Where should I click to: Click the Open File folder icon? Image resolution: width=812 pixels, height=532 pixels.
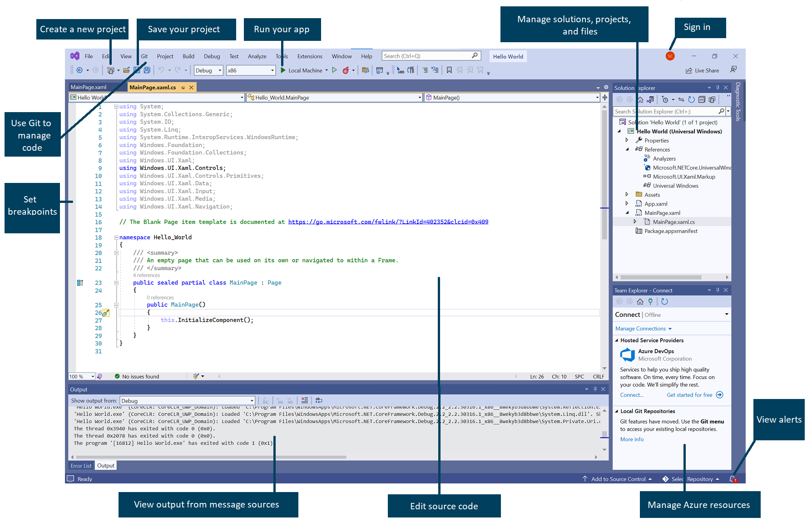coord(127,70)
